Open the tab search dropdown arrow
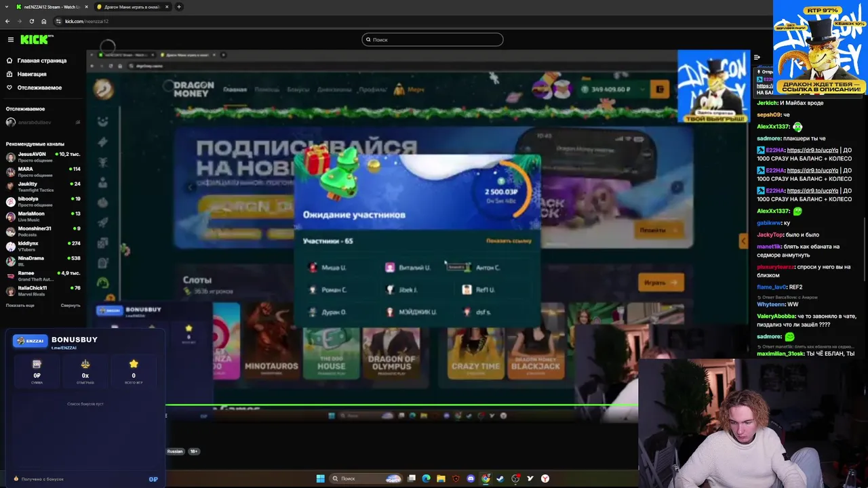This screenshot has height=488, width=868. [x=6, y=7]
